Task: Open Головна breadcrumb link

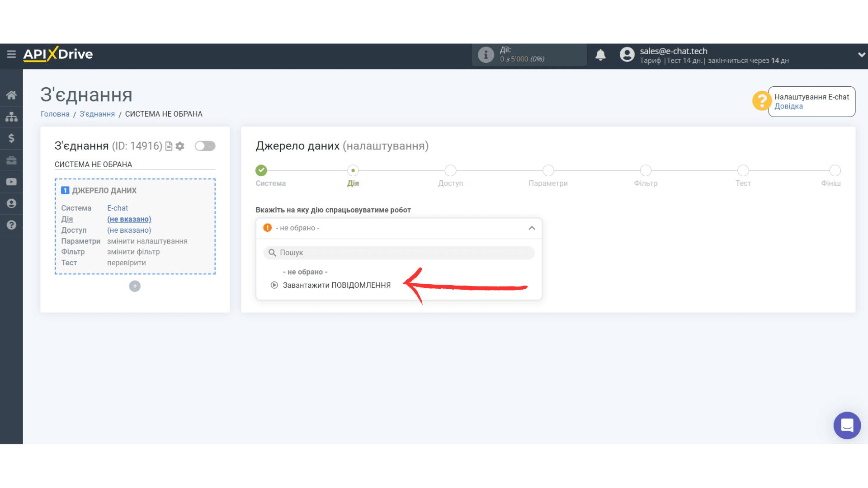Action: click(55, 114)
